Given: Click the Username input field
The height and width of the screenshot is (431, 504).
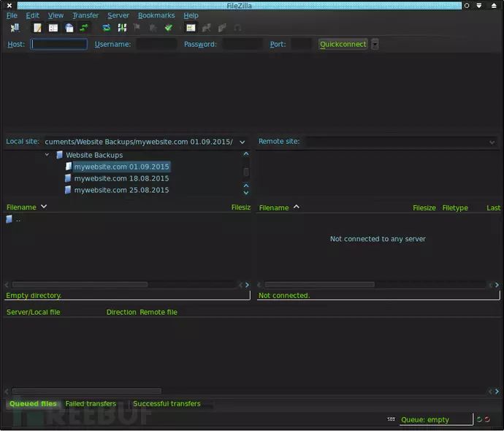Looking at the screenshot, I should pos(156,44).
